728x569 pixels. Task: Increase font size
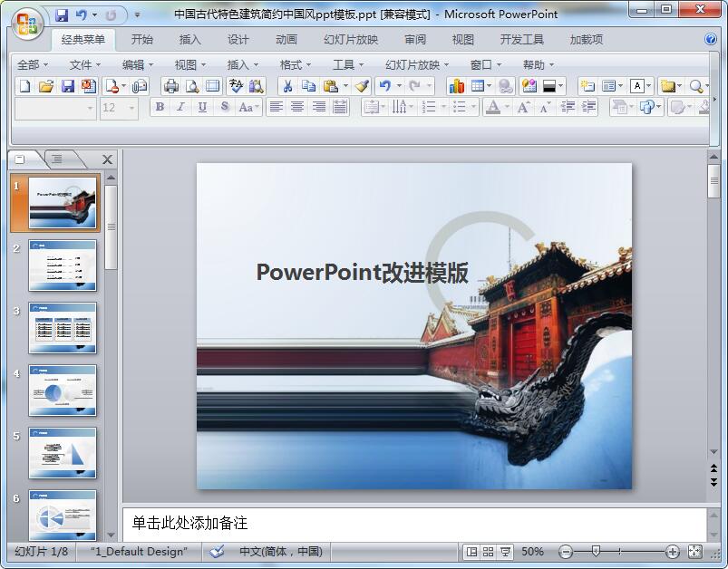[x=524, y=108]
